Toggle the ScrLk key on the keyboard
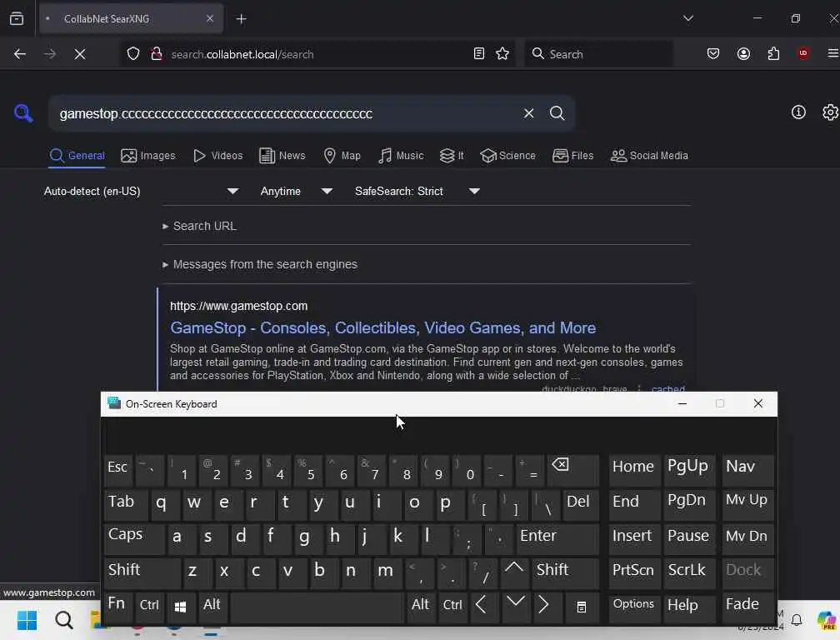The image size is (840, 640). (x=689, y=572)
